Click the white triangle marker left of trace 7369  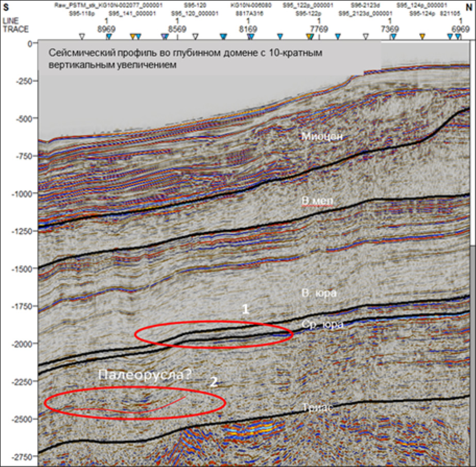click(366, 37)
